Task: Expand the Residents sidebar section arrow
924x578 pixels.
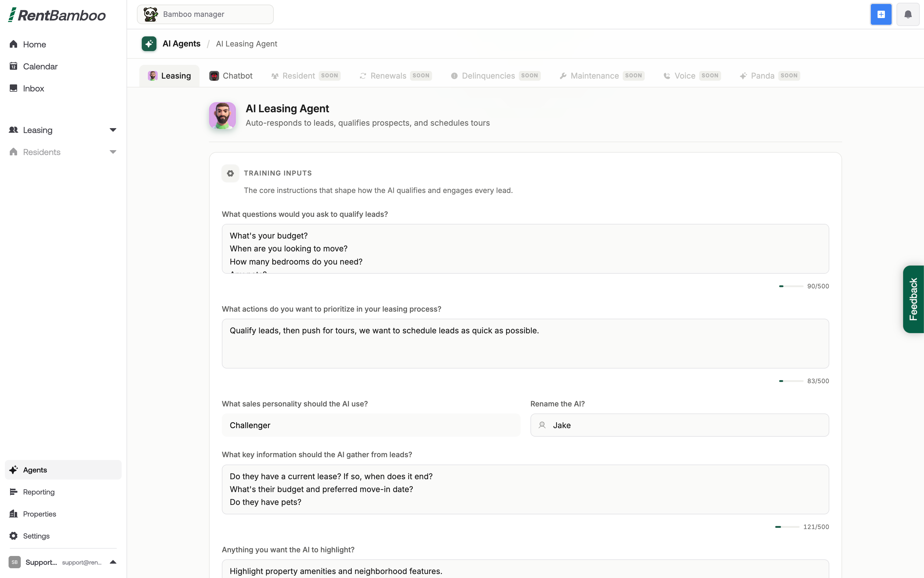Action: [x=113, y=152]
